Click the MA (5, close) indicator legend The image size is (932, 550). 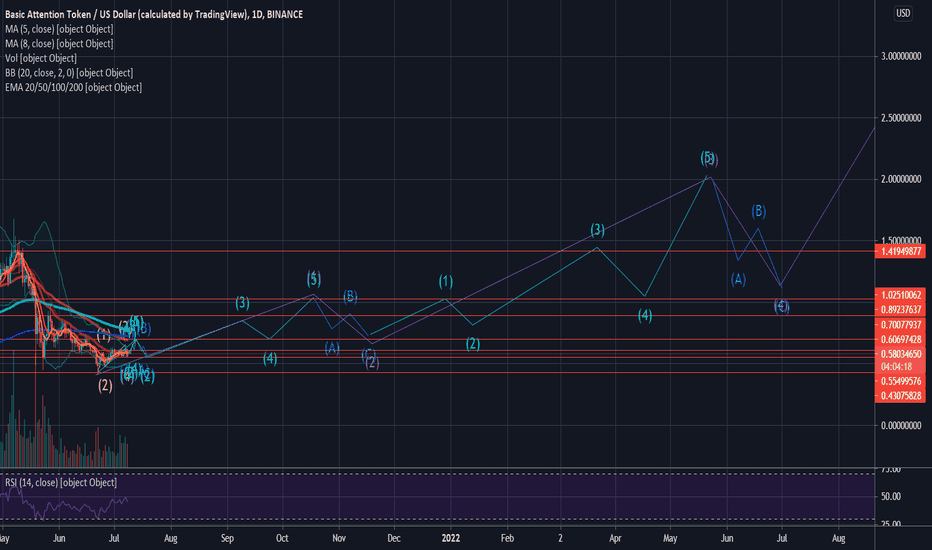coord(59,29)
